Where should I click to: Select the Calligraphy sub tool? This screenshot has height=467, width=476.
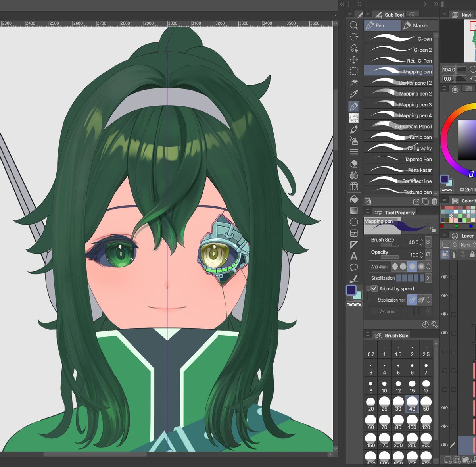pos(398,148)
